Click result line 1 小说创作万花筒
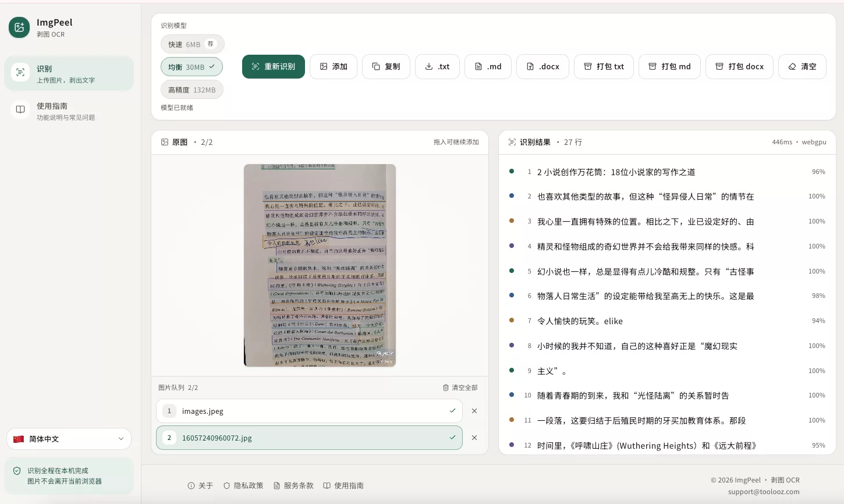 pos(667,172)
